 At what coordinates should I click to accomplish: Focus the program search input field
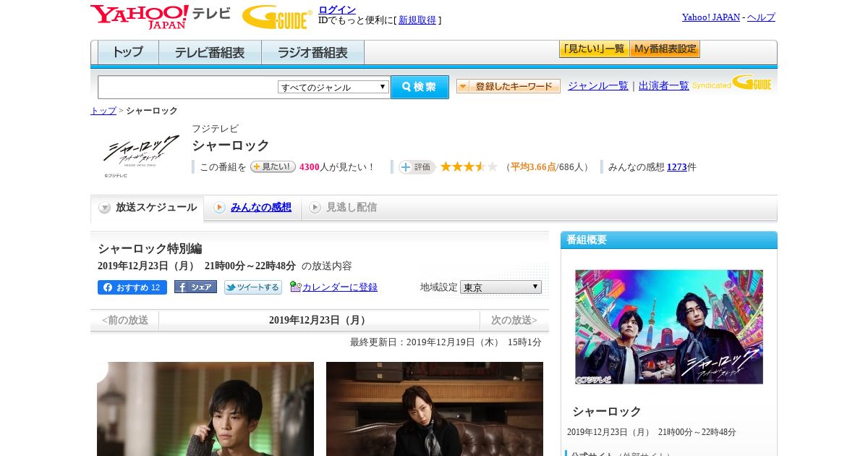tap(188, 87)
